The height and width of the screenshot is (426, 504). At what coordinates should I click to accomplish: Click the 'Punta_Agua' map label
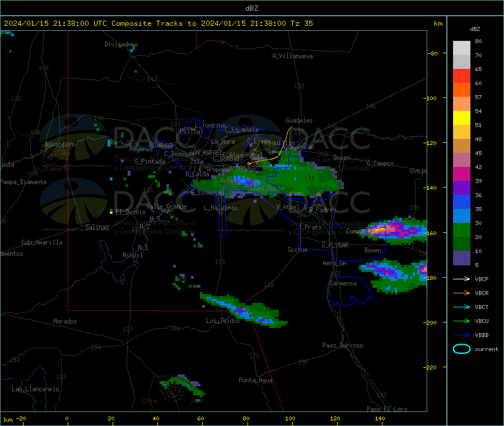(x=255, y=380)
